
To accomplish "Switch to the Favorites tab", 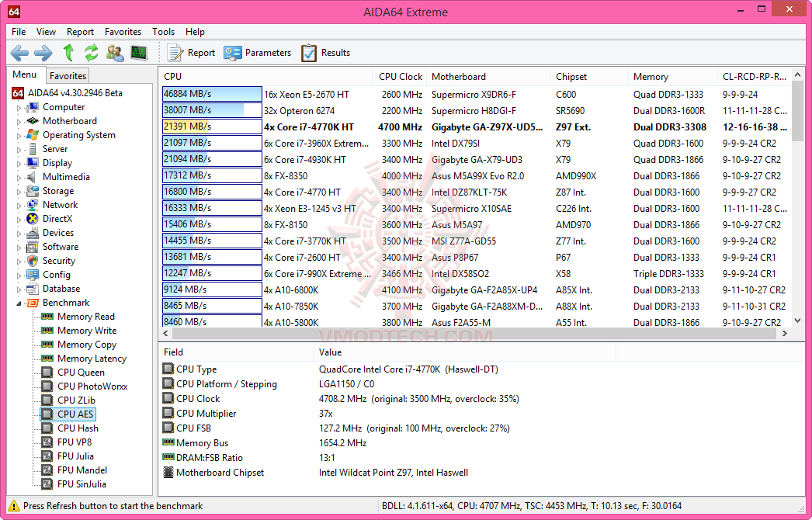I will tap(68, 75).
